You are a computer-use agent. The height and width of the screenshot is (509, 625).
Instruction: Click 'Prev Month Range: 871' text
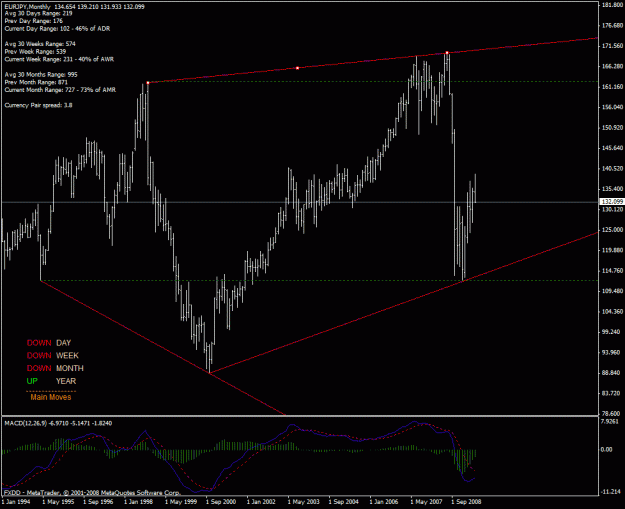point(36,82)
